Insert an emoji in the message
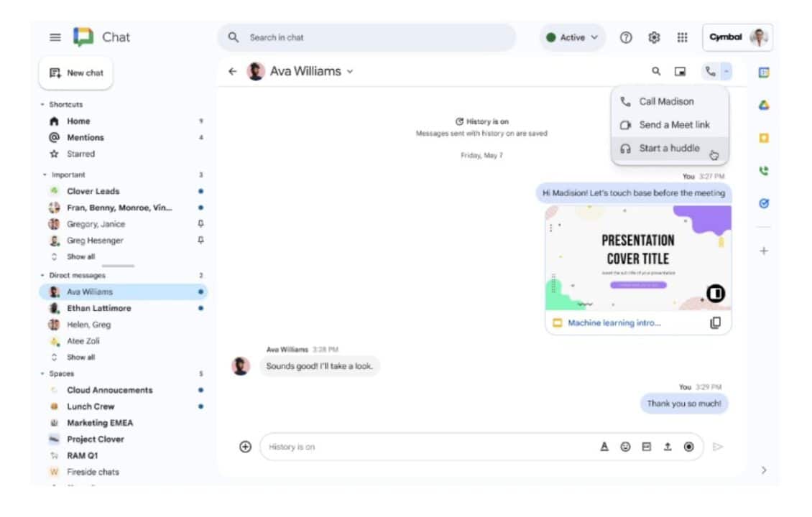Screen dimensions: 812x517 625,447
